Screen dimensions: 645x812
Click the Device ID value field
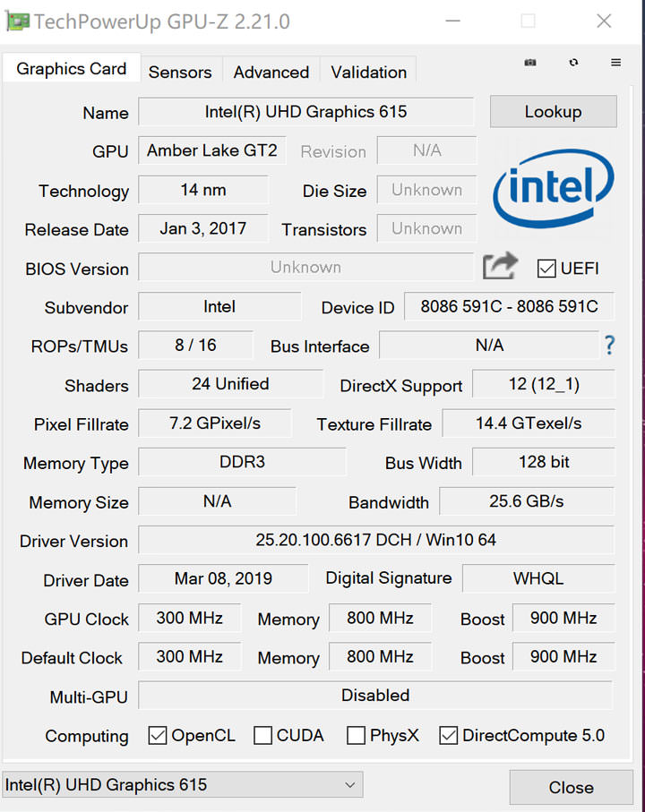tap(509, 306)
